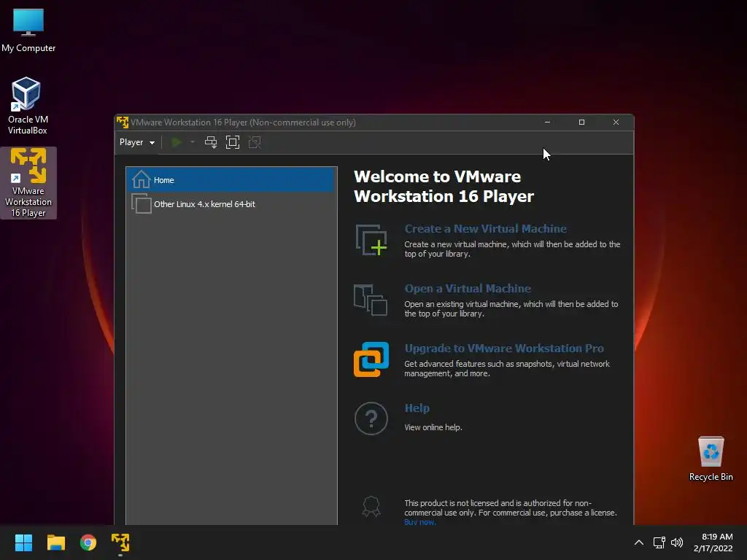The image size is (747, 560).
Task: Select Home in the library list
Action: click(230, 180)
